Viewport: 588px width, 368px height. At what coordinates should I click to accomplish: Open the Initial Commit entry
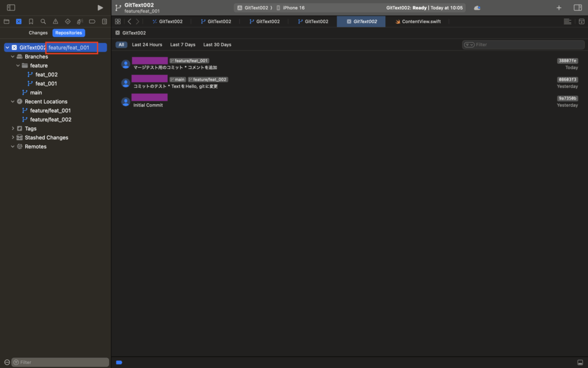pos(148,105)
